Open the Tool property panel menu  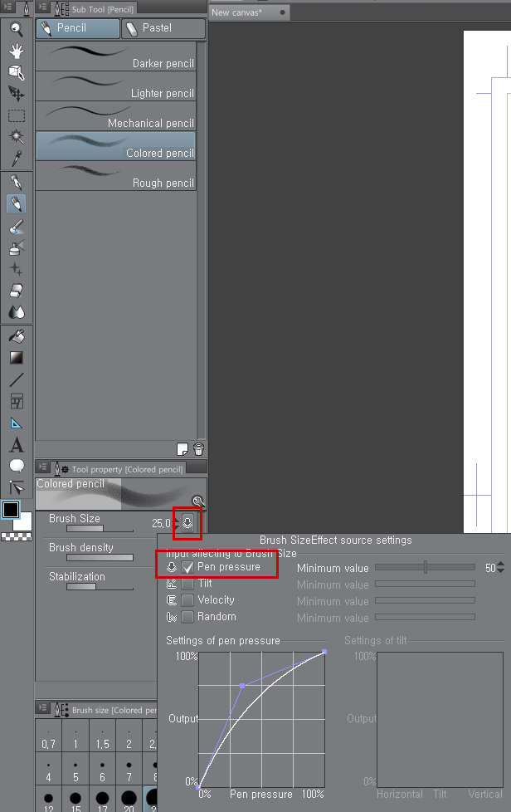(x=43, y=468)
